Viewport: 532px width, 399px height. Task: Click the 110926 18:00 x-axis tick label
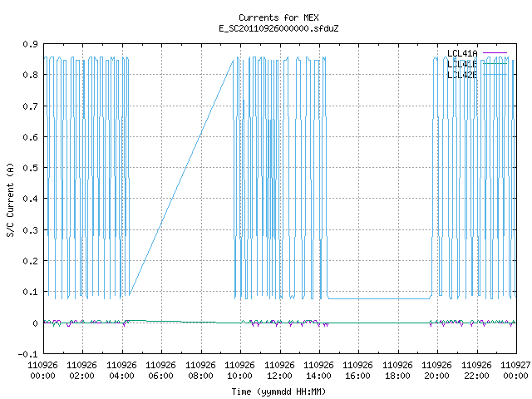tap(397, 370)
